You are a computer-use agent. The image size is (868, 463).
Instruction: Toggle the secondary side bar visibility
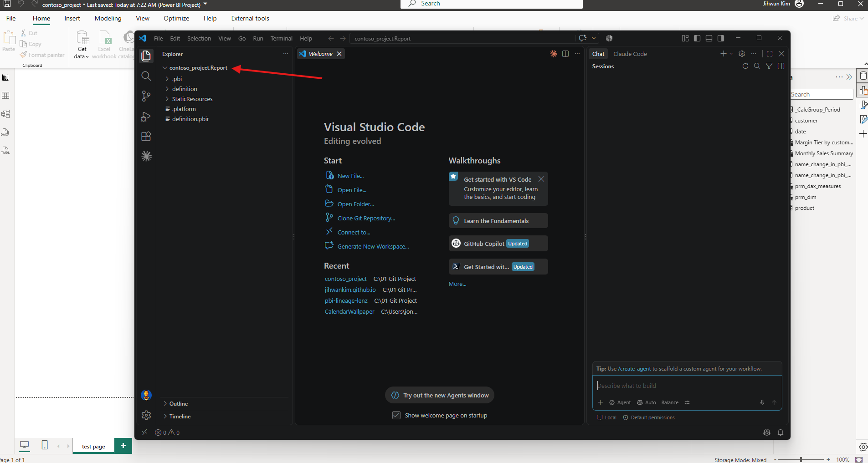click(x=721, y=38)
